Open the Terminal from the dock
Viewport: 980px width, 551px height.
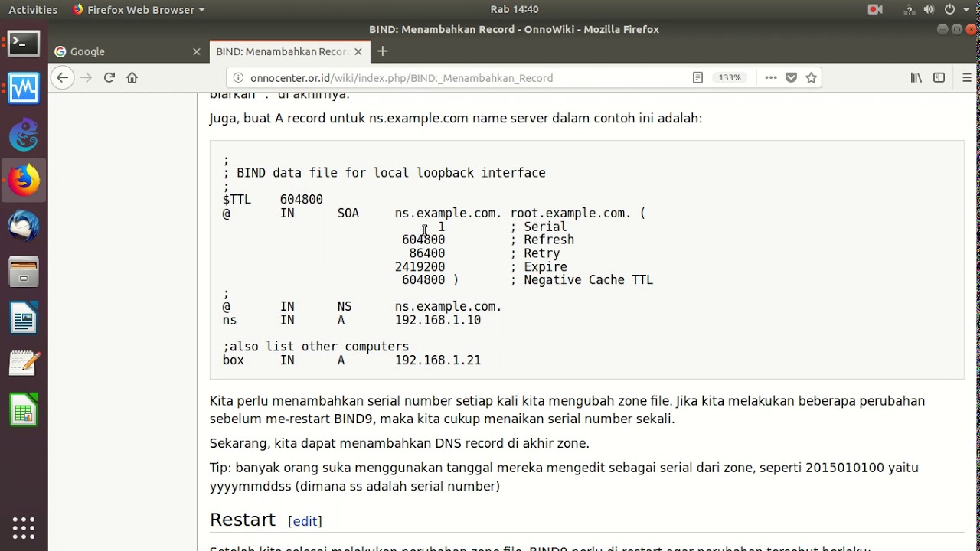coord(24,43)
